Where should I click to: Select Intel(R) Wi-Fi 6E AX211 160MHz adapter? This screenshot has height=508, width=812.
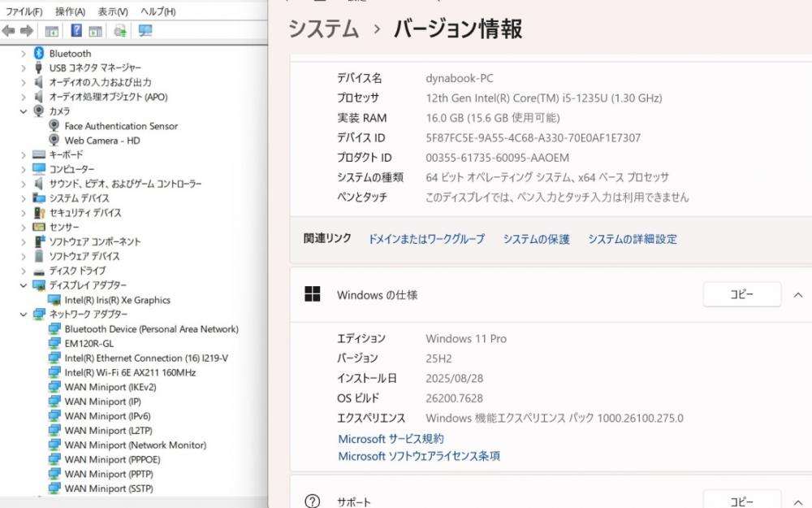(x=130, y=372)
